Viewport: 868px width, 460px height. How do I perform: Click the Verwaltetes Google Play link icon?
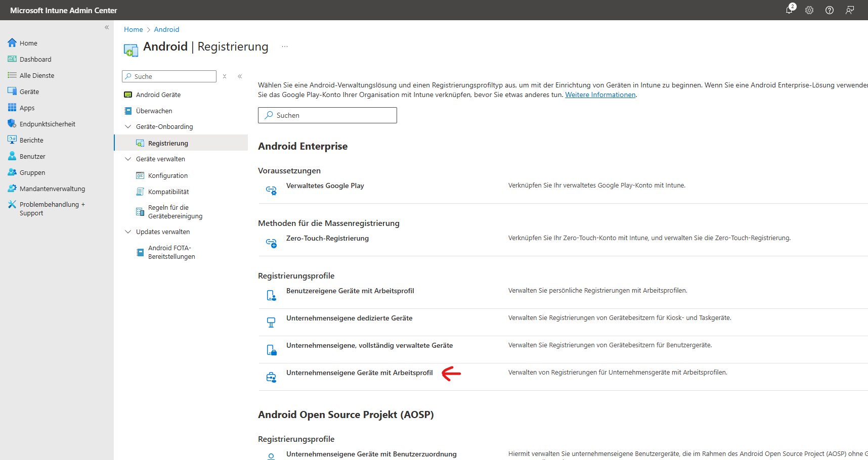click(271, 190)
